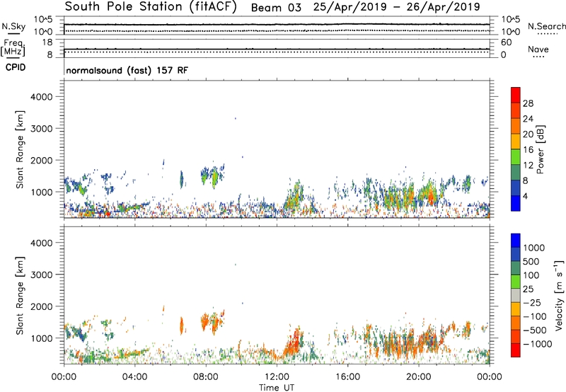The height and width of the screenshot is (392, 566).
Task: Click the "20:00" time tick label
Action: pyautogui.click(x=418, y=377)
